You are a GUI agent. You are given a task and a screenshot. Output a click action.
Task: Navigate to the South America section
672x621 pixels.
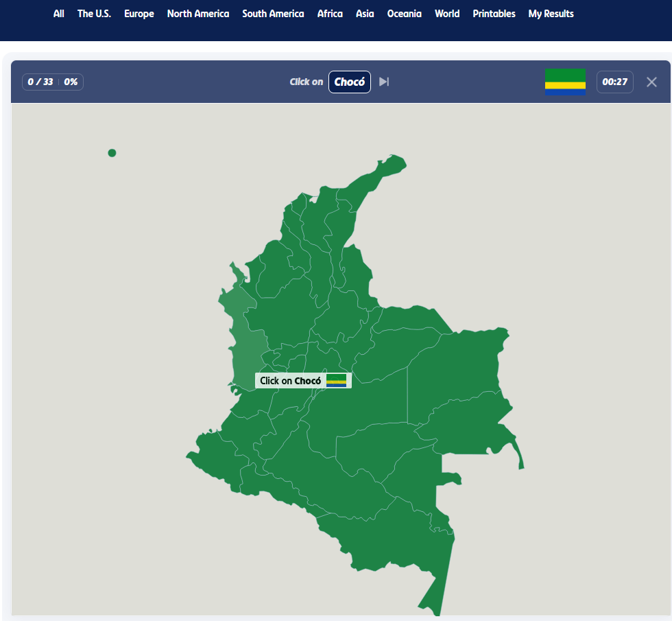click(x=273, y=14)
